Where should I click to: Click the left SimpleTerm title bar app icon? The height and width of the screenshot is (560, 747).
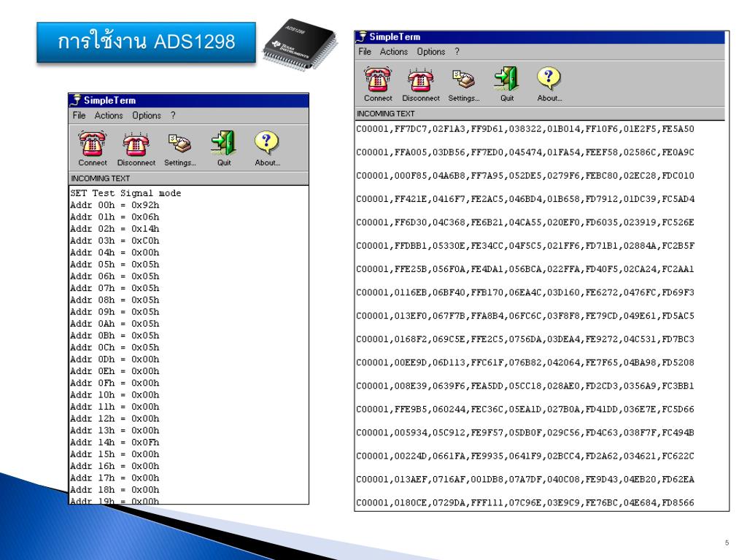(x=76, y=100)
